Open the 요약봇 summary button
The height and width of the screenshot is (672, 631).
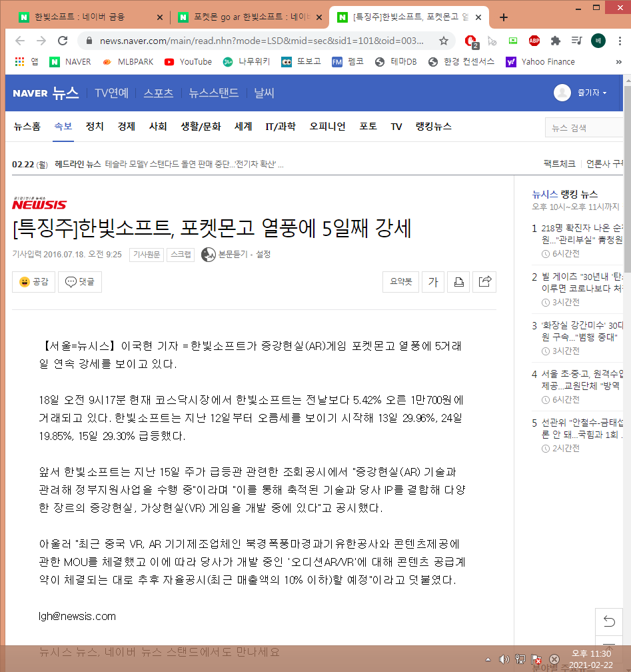click(x=400, y=281)
